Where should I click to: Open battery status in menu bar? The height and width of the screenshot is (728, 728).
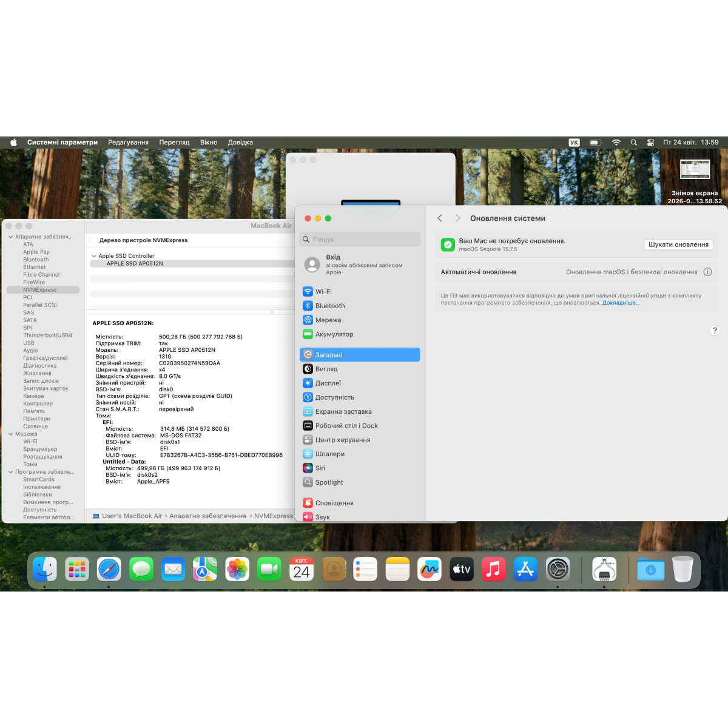[596, 143]
